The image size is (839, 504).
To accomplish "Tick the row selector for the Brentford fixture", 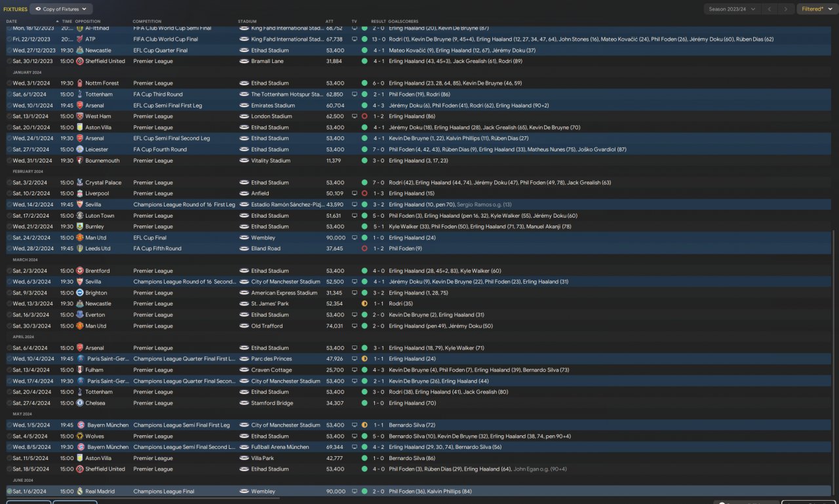I will 9,271.
